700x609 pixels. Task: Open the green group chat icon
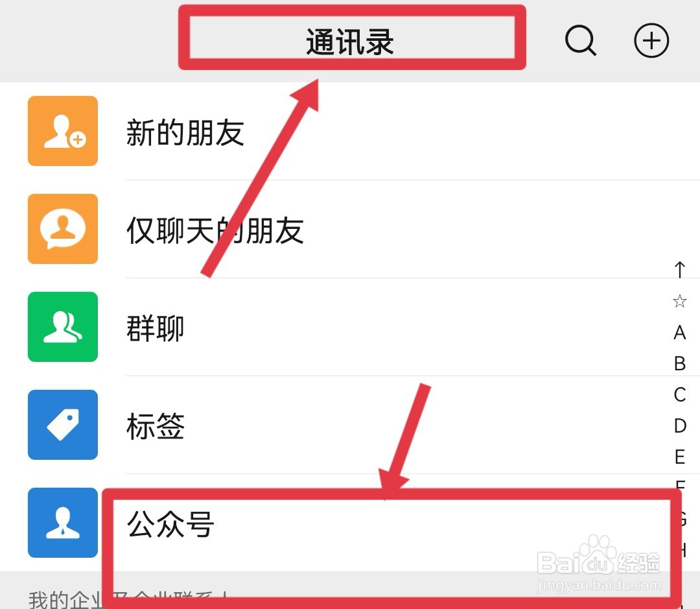coord(62,327)
